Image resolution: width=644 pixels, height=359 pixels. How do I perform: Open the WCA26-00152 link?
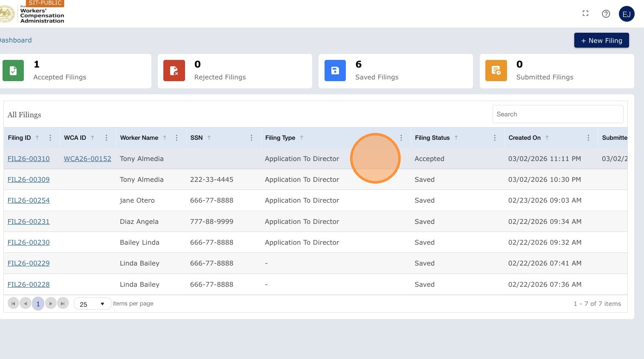pos(88,158)
